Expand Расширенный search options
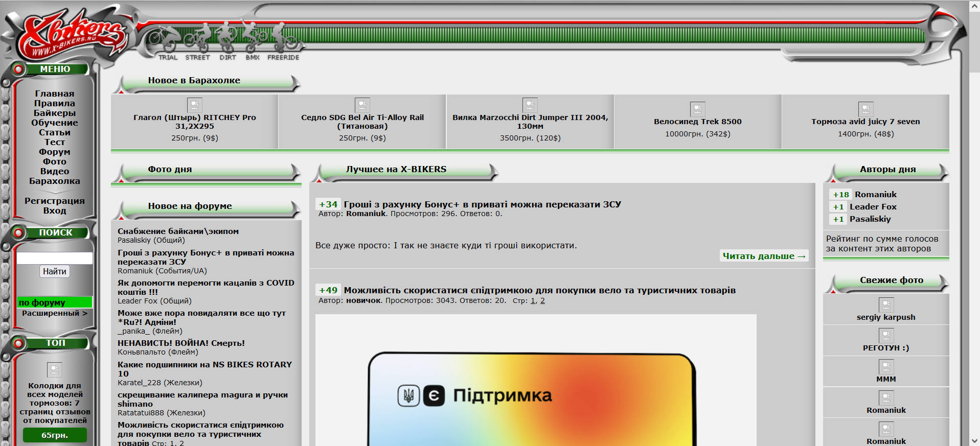980x446 pixels. [55, 313]
